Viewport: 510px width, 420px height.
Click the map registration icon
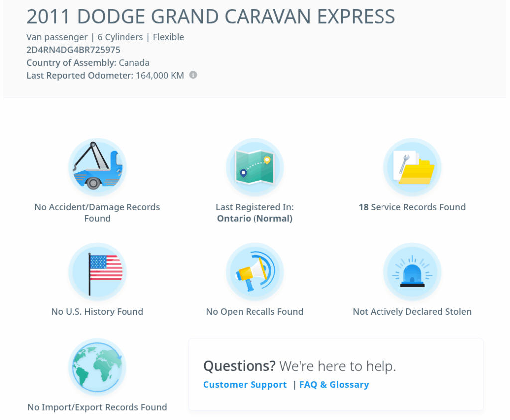[255, 167]
